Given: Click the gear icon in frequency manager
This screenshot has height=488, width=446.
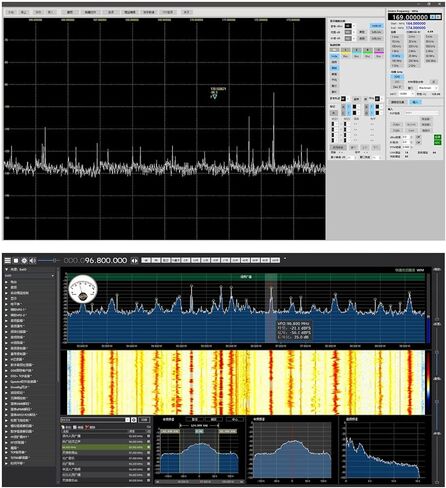Looking at the screenshot, I should click(134, 420).
